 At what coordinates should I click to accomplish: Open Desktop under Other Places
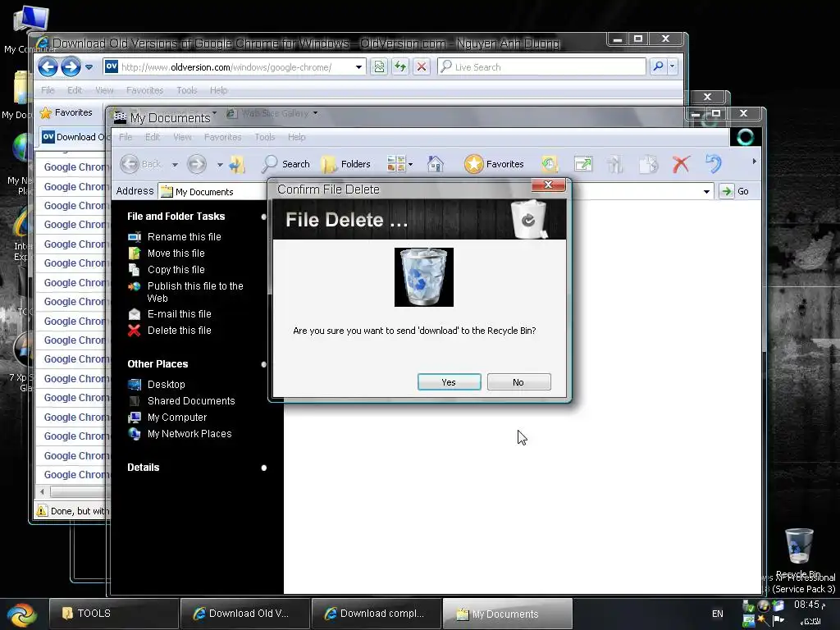click(x=166, y=384)
